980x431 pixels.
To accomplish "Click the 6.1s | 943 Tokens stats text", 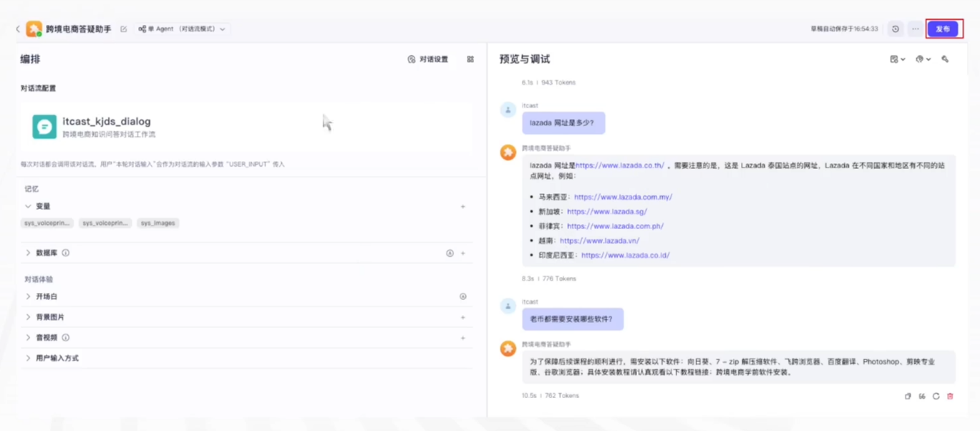I will 549,83.
